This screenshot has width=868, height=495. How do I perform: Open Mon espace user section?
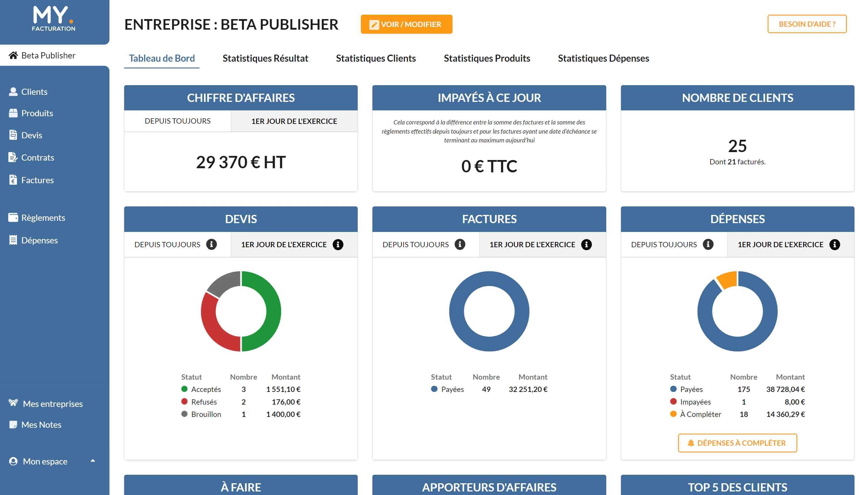45,461
